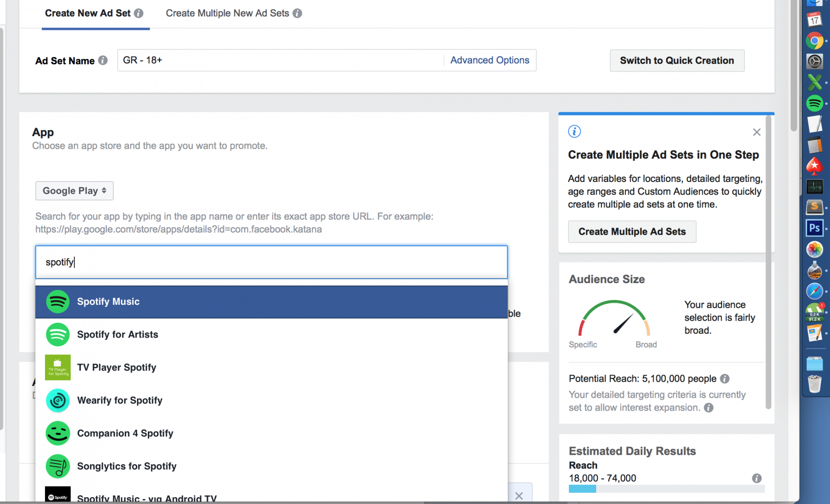This screenshot has width=830, height=504.
Task: Click the Spotify for Artists app icon
Action: click(57, 335)
